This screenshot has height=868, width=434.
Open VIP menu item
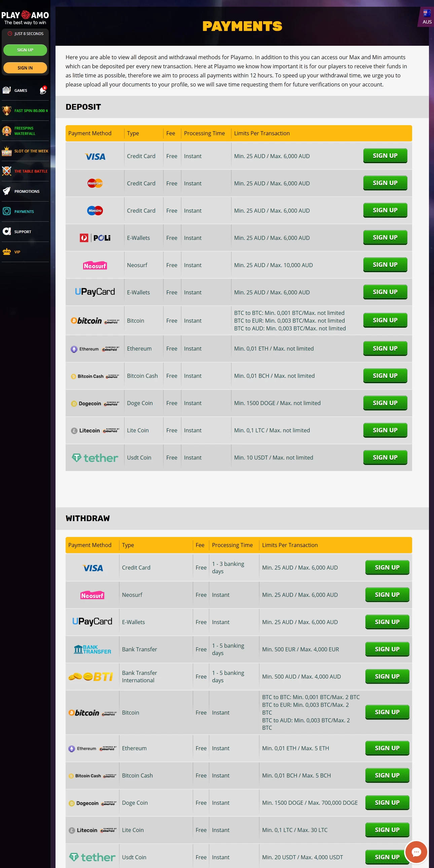pyautogui.click(x=17, y=252)
